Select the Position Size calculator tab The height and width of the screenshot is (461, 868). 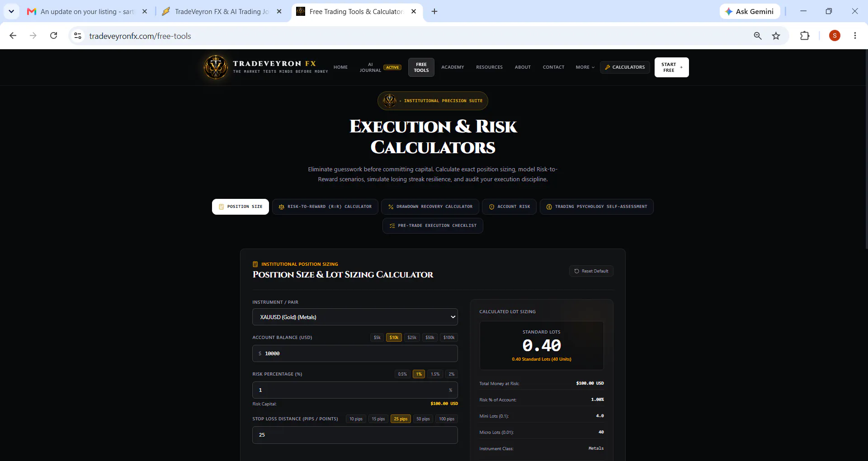click(x=241, y=207)
